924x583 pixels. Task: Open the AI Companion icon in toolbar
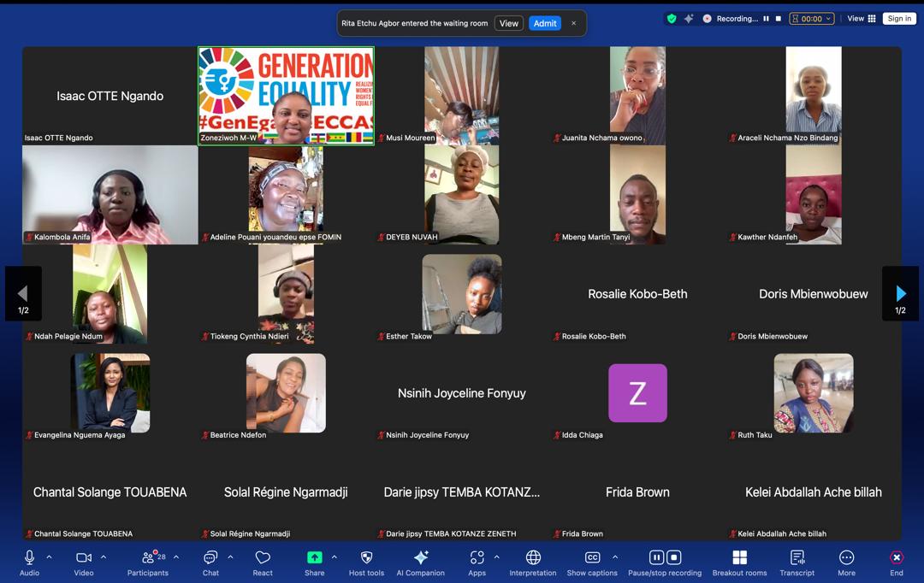tap(421, 557)
